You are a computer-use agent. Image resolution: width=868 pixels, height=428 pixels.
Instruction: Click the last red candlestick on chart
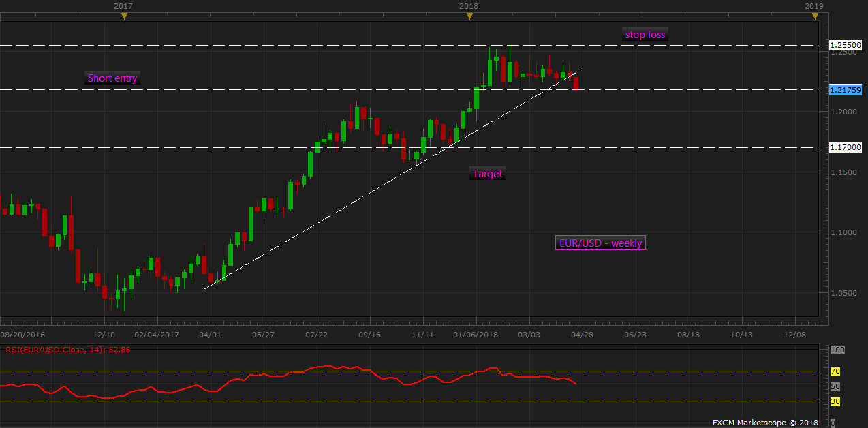pos(576,84)
